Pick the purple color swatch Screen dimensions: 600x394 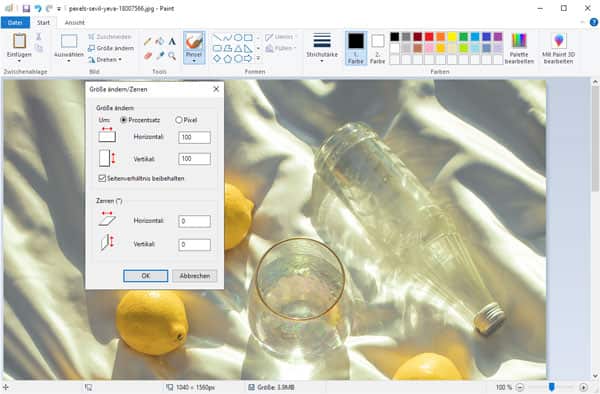click(498, 37)
